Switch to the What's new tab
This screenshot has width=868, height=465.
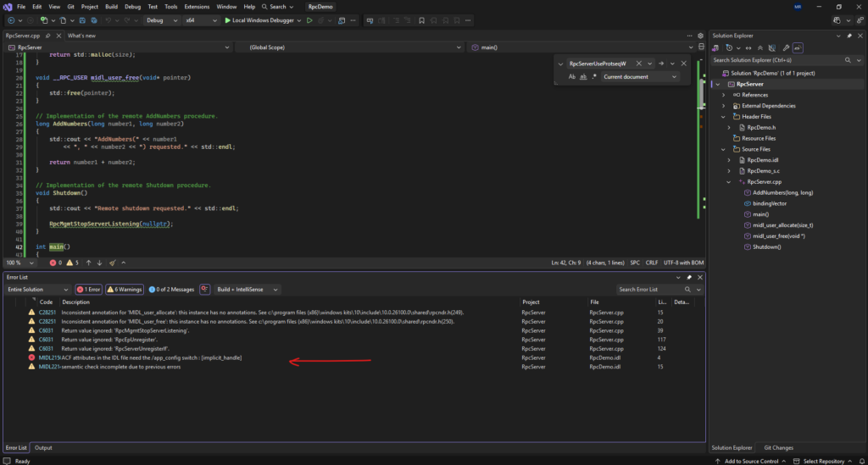(81, 36)
